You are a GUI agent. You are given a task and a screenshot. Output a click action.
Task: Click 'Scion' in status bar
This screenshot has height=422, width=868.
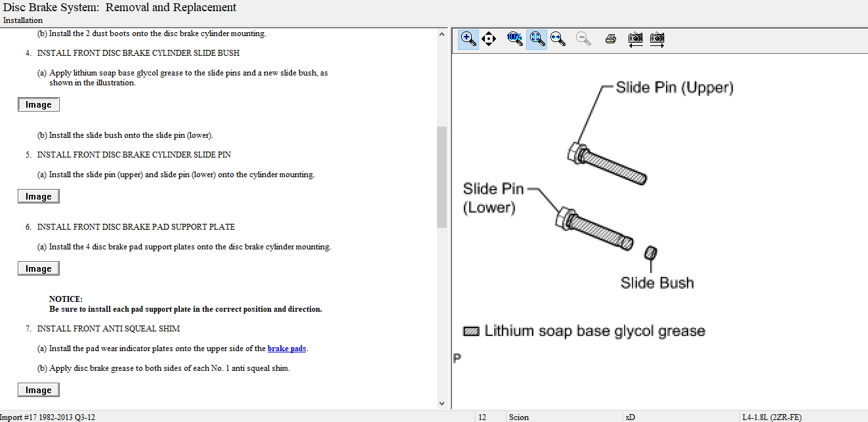(x=518, y=417)
